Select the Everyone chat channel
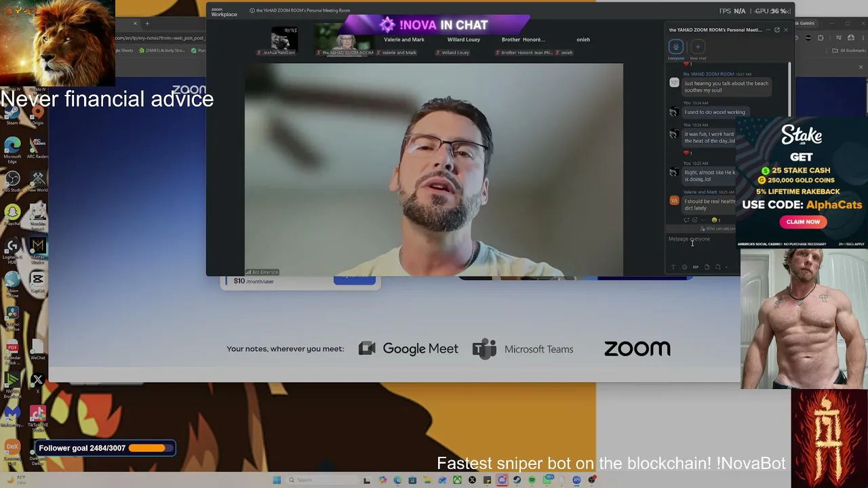The image size is (868, 488). click(676, 48)
